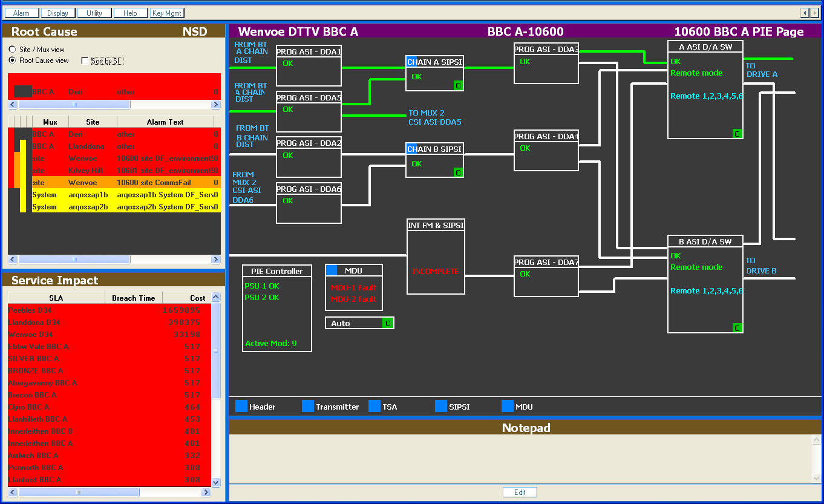The height and width of the screenshot is (504, 824).
Task: Click alarm table horizontal scroll left arrow
Action: (x=13, y=260)
